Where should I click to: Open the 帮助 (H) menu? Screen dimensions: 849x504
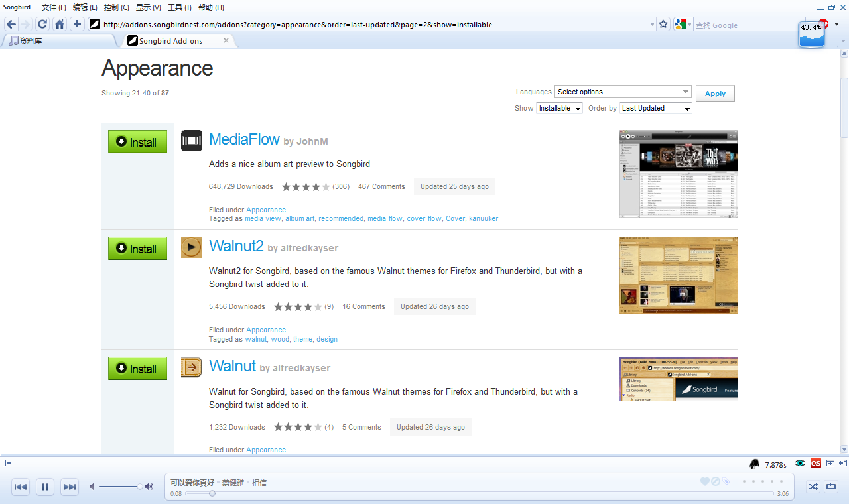211,7
